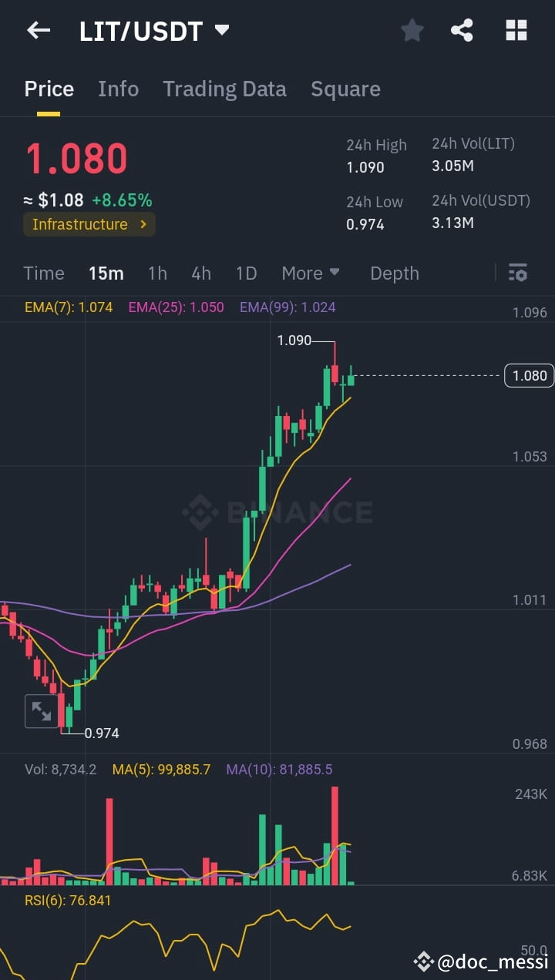
Task: Tap the fullscreen expand icon on the chart
Action: 41,711
